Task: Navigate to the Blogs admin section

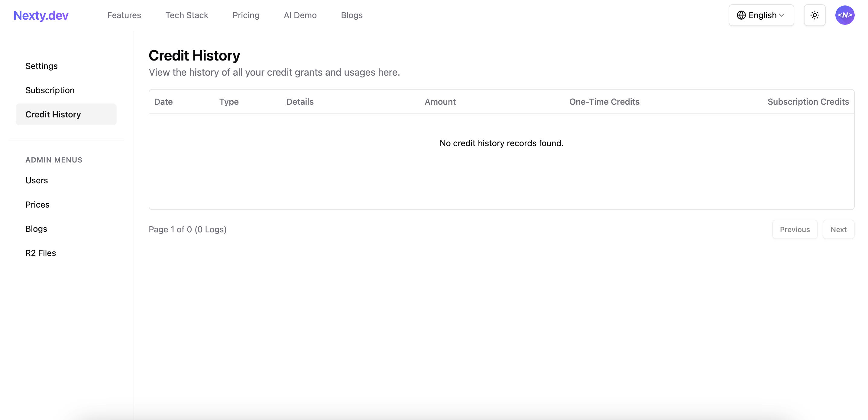Action: (36, 228)
